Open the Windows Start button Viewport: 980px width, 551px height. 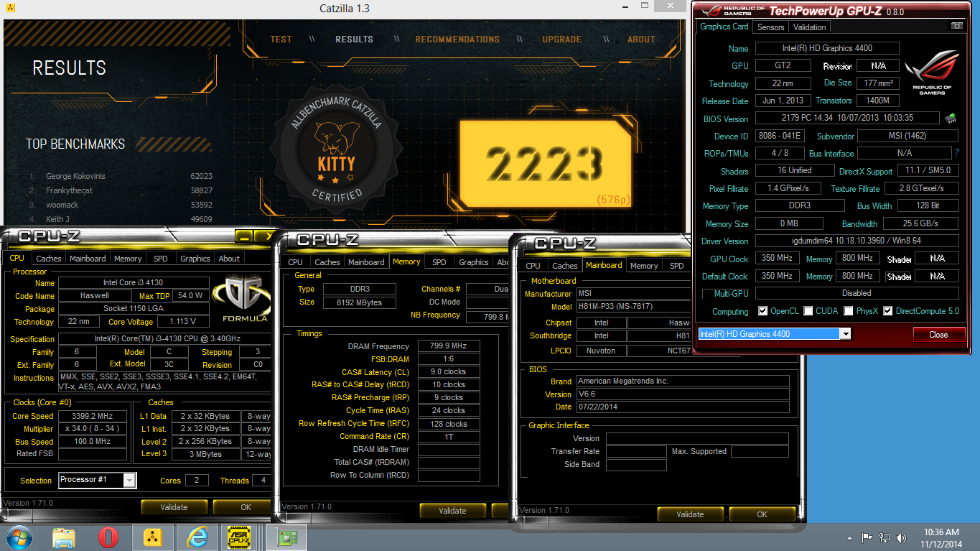click(19, 537)
